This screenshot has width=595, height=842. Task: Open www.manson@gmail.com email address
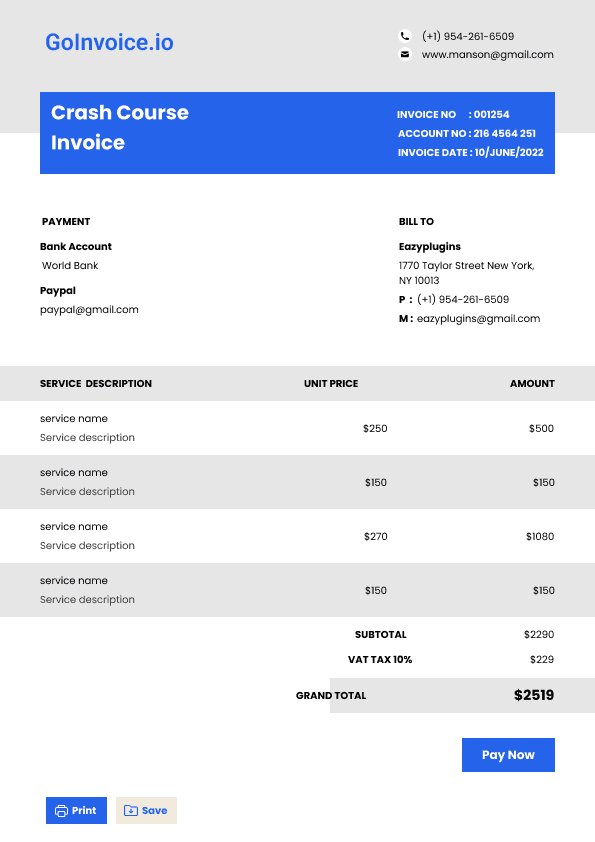pos(488,55)
